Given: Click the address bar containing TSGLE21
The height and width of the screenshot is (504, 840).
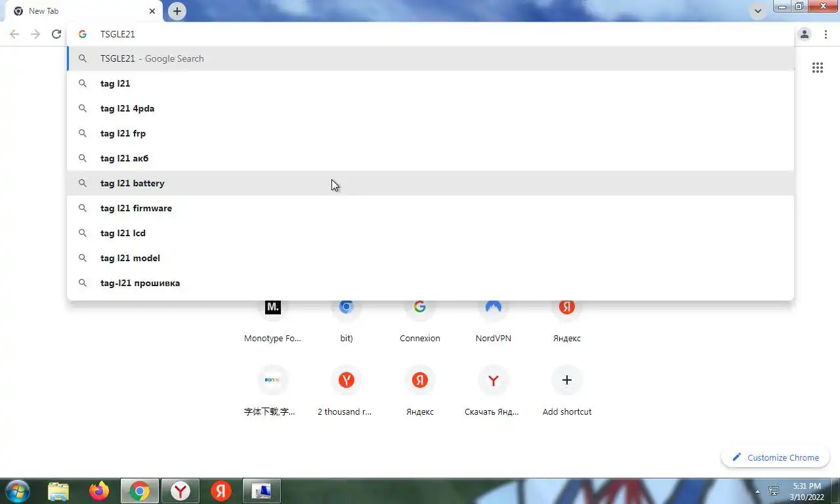Looking at the screenshot, I should (x=430, y=34).
